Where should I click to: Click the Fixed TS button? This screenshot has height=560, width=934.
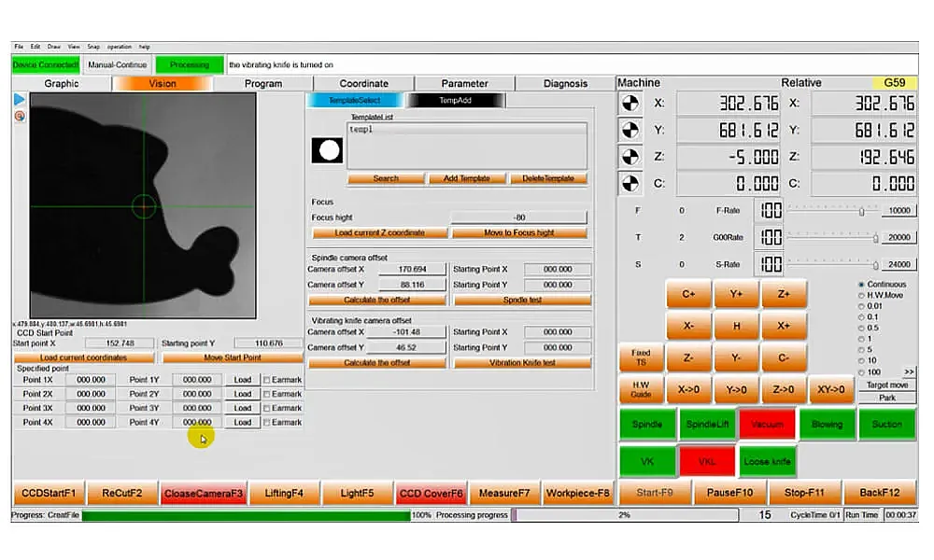point(641,357)
